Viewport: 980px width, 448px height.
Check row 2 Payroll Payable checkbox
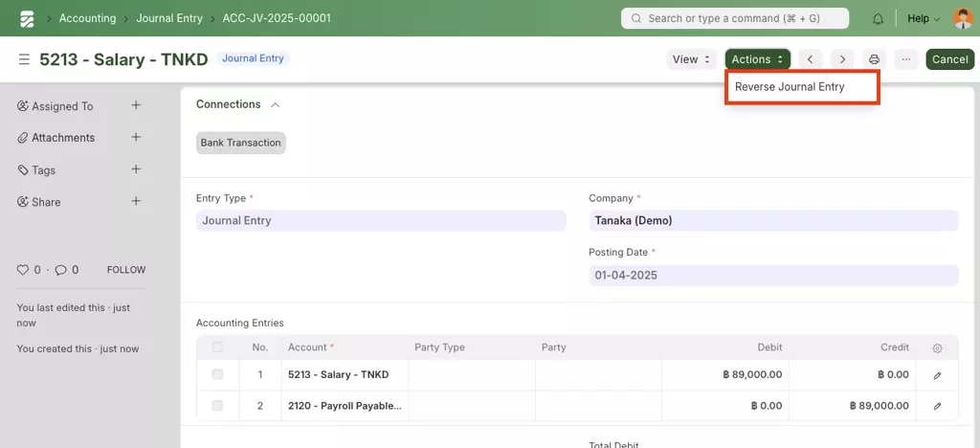(217, 406)
